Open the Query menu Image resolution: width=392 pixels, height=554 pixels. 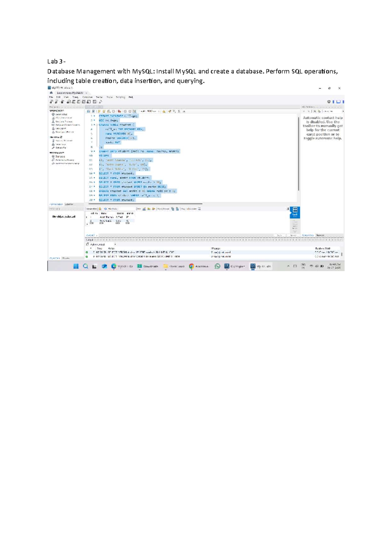pyautogui.click(x=75, y=97)
